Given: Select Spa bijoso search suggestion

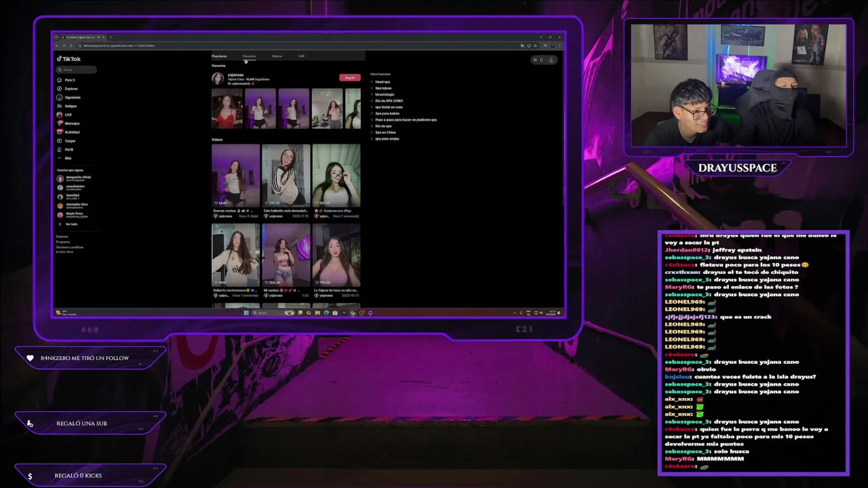Looking at the screenshot, I should click(x=383, y=88).
